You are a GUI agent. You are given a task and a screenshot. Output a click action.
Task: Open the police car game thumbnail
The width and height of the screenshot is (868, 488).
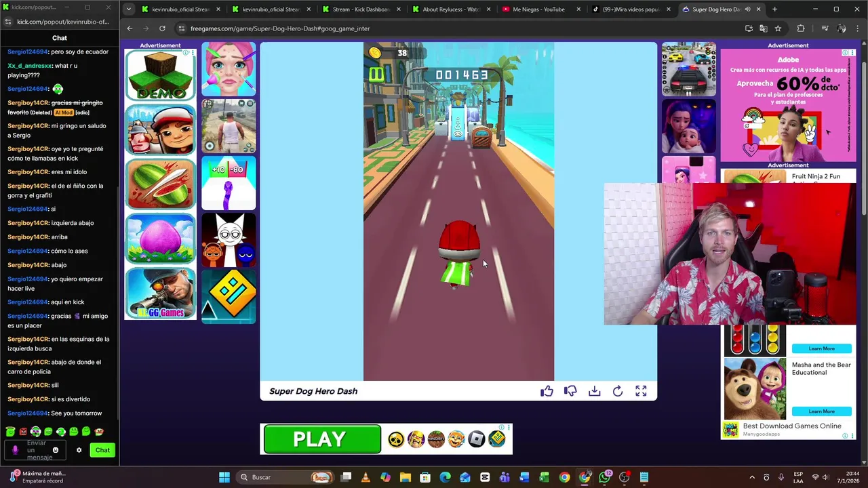click(x=689, y=69)
